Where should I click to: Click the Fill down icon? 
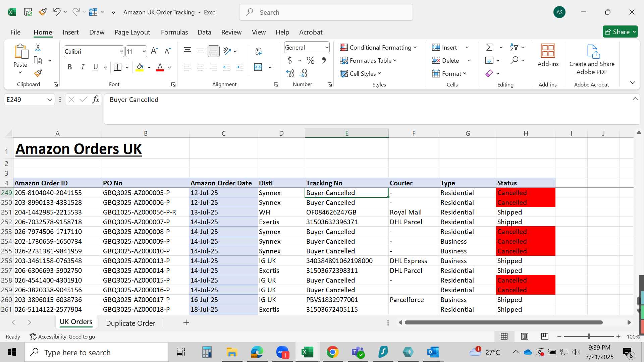pyautogui.click(x=489, y=61)
